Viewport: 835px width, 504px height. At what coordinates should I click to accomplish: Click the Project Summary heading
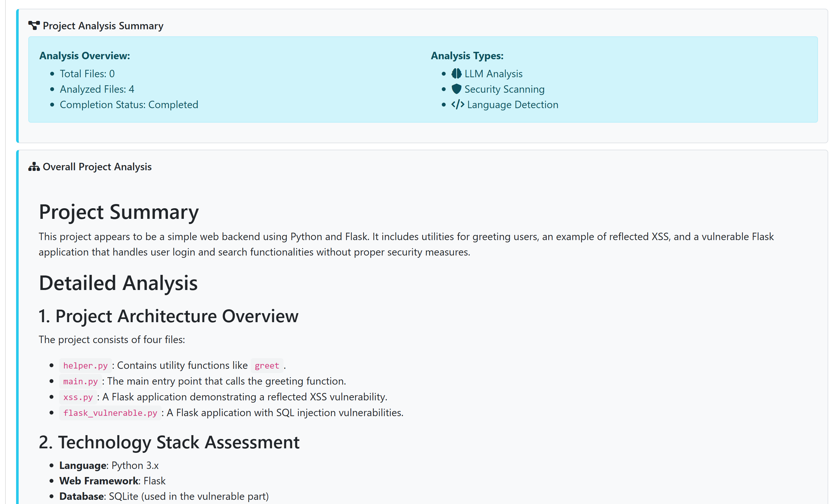coord(119,212)
